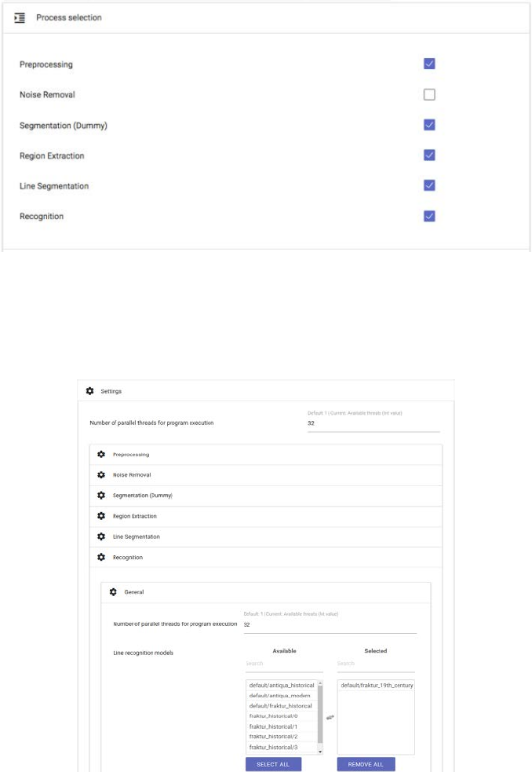
Task: Expand the Preprocessing settings section
Action: click(131, 455)
